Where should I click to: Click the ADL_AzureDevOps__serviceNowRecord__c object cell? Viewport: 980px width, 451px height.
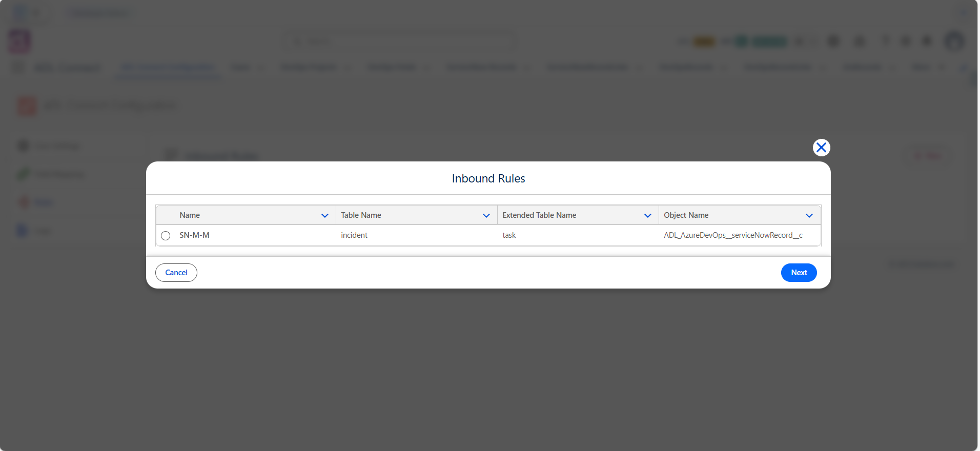click(x=733, y=235)
